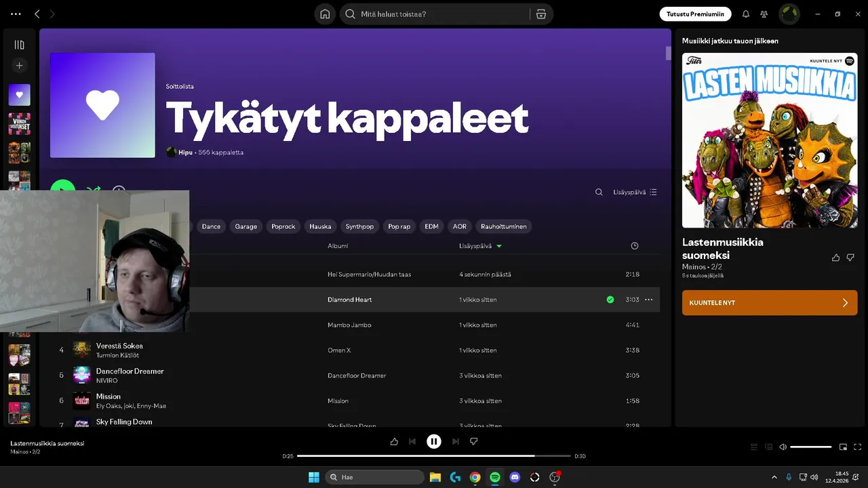Image resolution: width=868 pixels, height=488 pixels.
Task: Click the Veresta Sokea track title
Action: click(119, 346)
